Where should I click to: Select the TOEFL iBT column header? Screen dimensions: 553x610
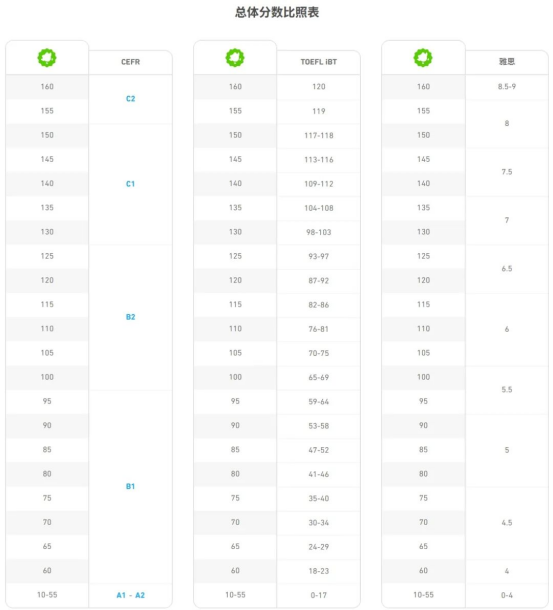pyautogui.click(x=319, y=62)
